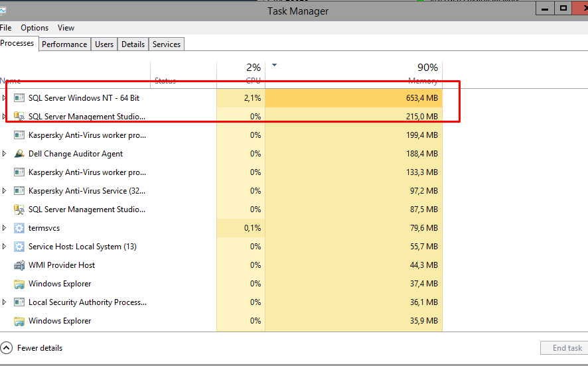Expand Service Host: Local System (13)
The height and width of the screenshot is (366, 588).
(4, 247)
